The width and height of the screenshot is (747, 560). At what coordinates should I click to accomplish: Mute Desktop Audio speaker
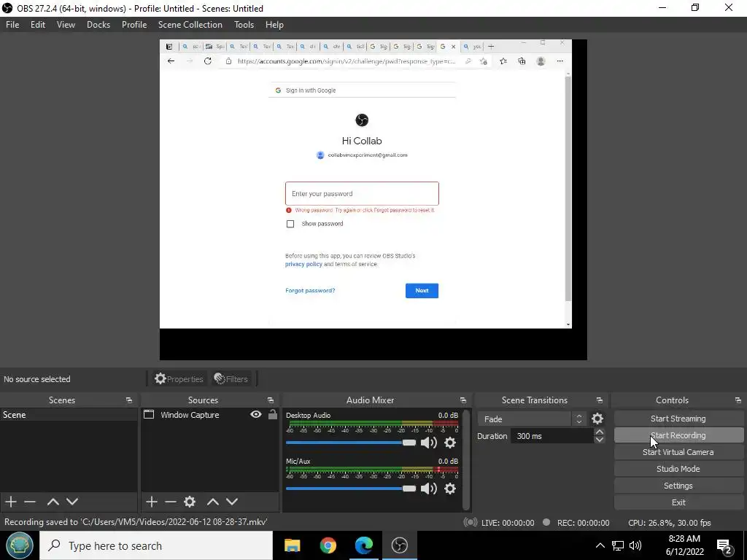[428, 443]
